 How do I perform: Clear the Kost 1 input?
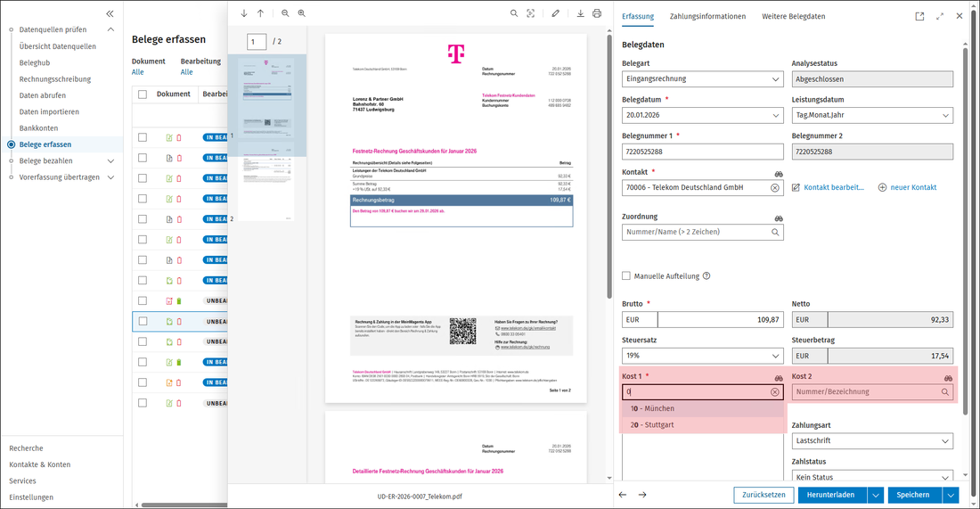click(x=775, y=392)
